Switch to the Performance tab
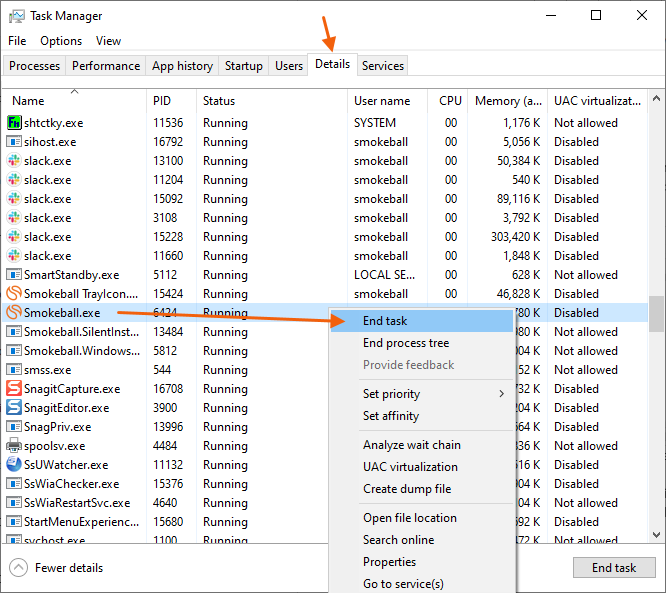This screenshot has height=593, width=666. point(106,66)
